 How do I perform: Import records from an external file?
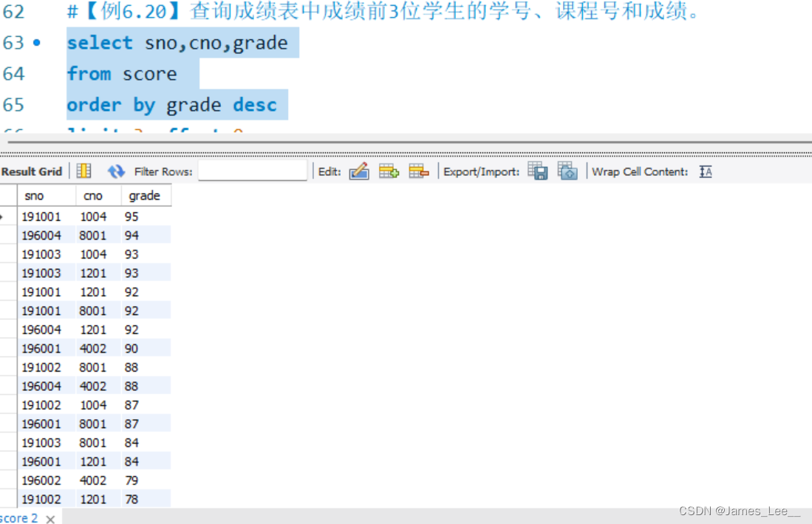(567, 171)
